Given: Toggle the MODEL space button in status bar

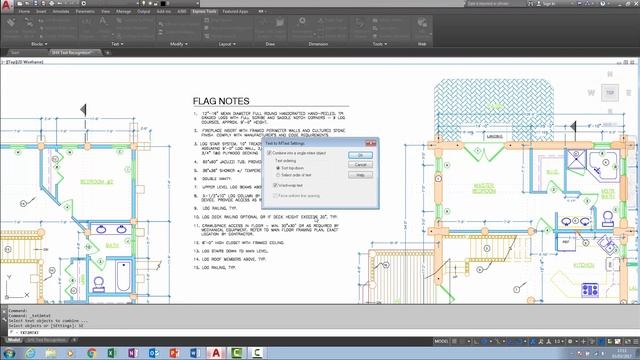Looking at the screenshot, I should tap(441, 341).
